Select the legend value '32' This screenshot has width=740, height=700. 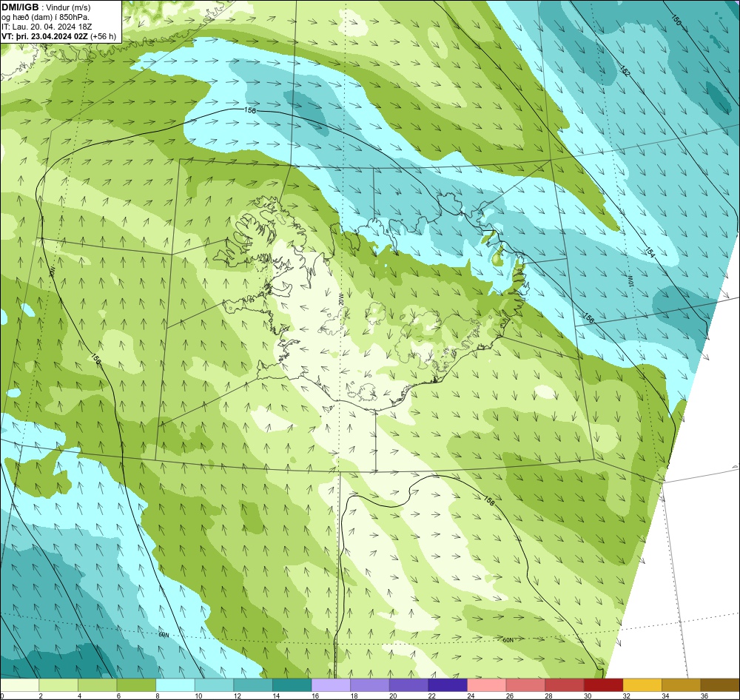pyautogui.click(x=627, y=696)
